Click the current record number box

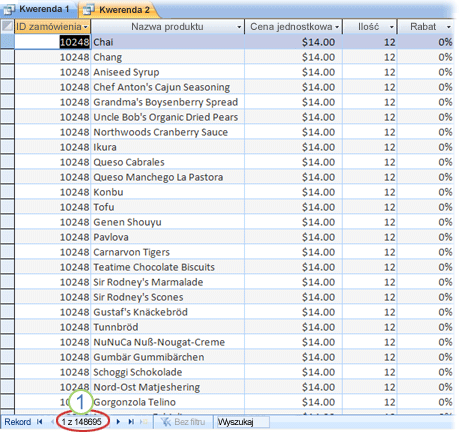(x=82, y=422)
